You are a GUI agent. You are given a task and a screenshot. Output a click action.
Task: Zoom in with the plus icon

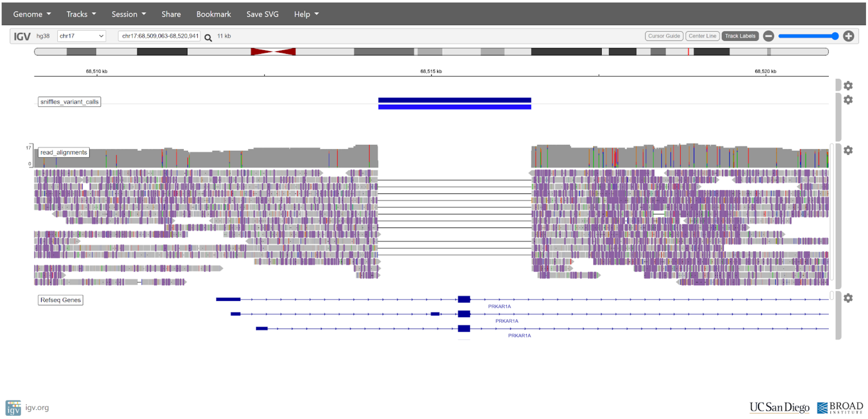coord(848,36)
